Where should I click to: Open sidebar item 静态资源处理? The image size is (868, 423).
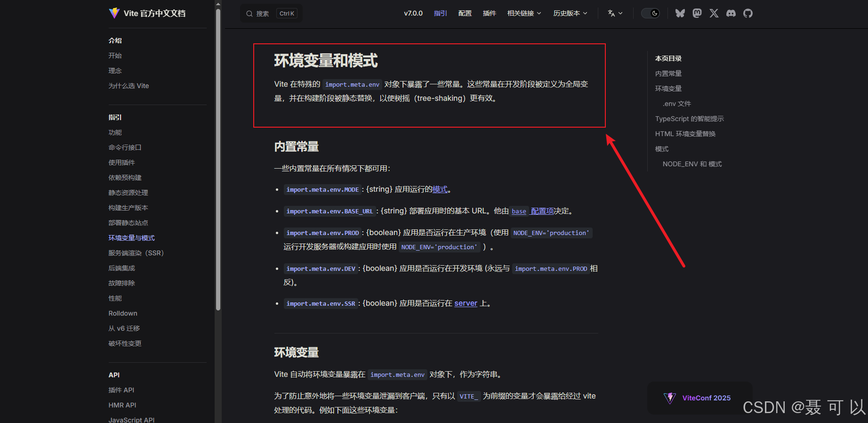click(x=128, y=193)
